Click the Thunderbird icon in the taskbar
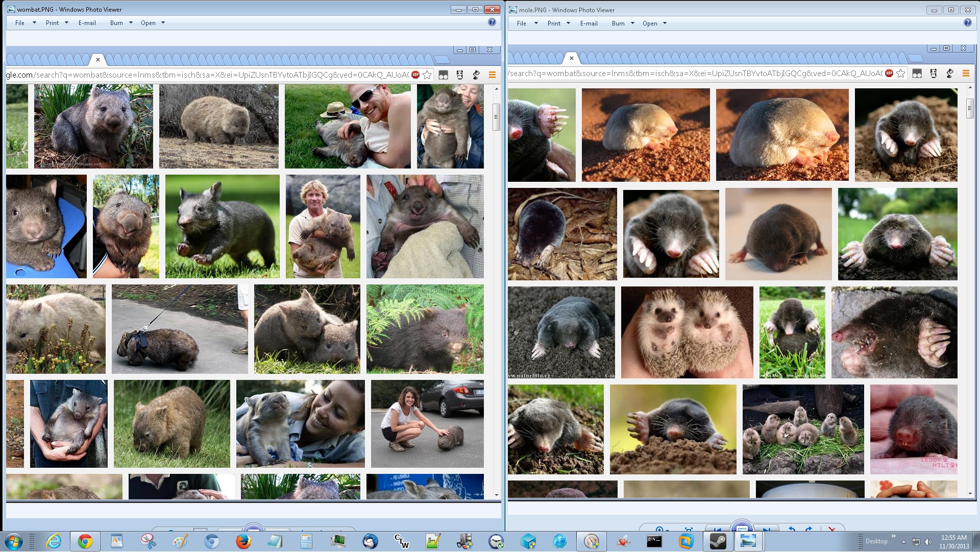The width and height of the screenshot is (980, 552). pyautogui.click(x=370, y=541)
